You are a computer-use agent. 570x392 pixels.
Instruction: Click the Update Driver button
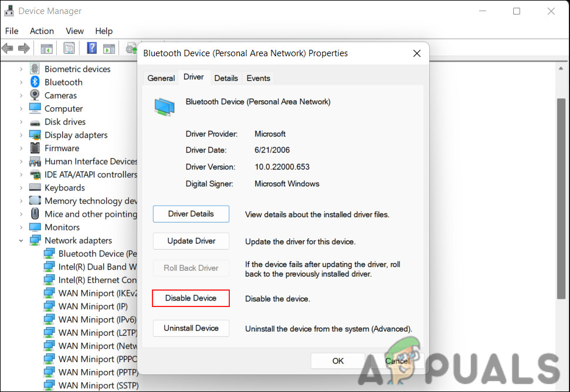pyautogui.click(x=191, y=241)
